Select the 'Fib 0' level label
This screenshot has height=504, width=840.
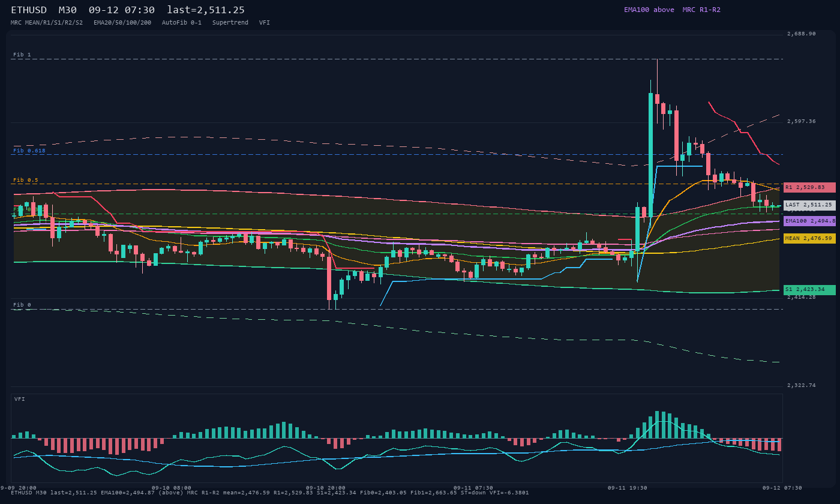(22, 305)
